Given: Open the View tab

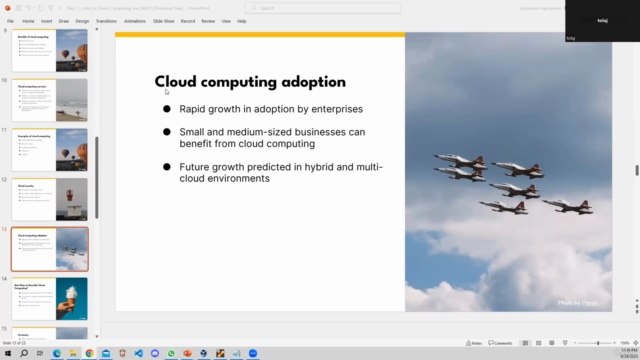Looking at the screenshot, I should (226, 21).
